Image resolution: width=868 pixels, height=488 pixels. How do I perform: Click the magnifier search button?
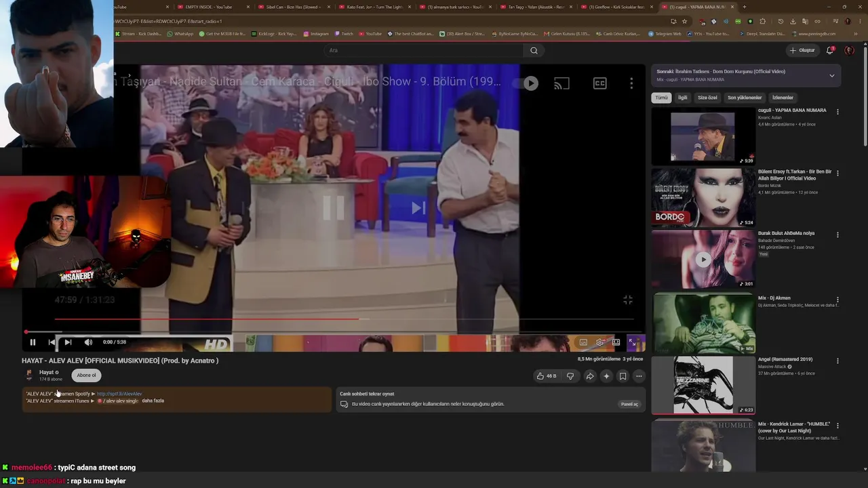click(534, 50)
